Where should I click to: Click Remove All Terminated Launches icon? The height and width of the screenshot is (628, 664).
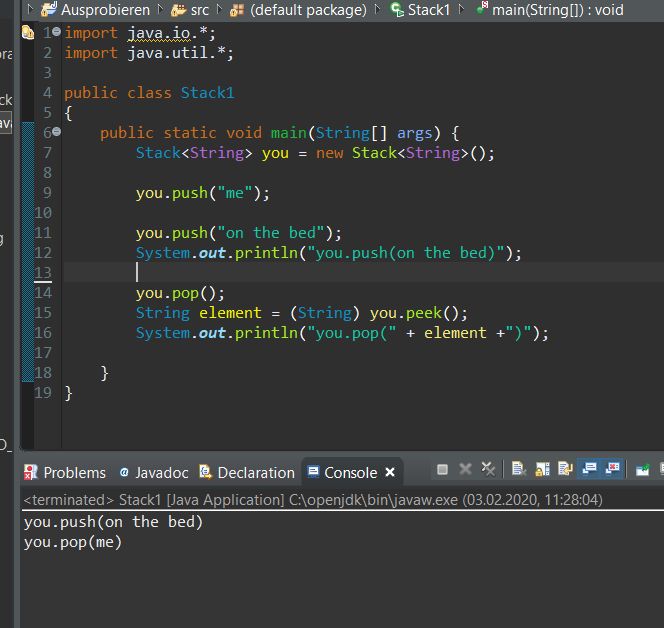pyautogui.click(x=487, y=469)
